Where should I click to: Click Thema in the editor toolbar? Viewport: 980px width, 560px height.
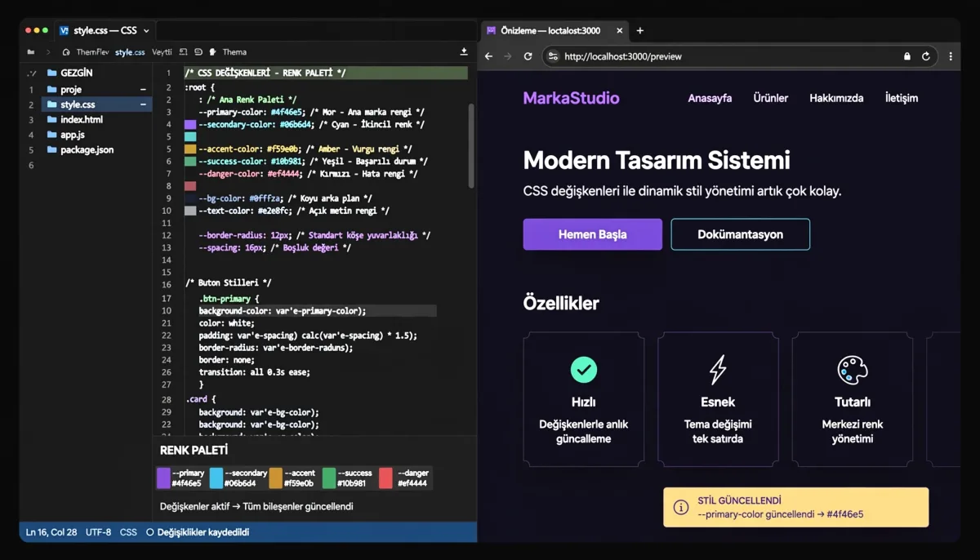234,51
